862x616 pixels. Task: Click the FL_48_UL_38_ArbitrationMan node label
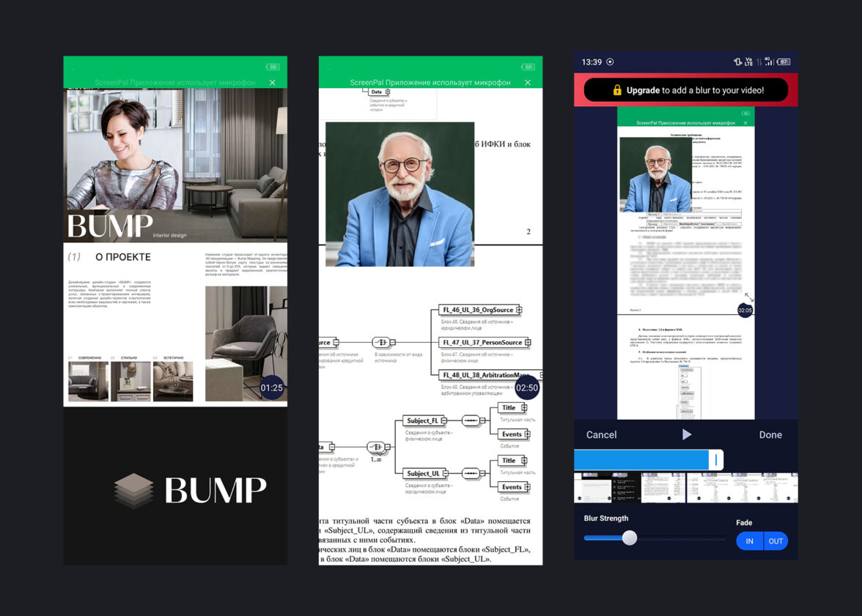click(486, 375)
